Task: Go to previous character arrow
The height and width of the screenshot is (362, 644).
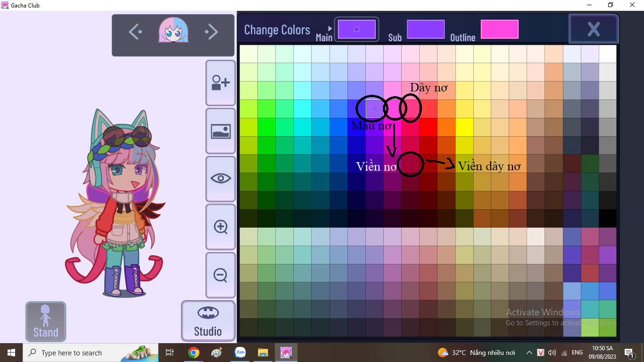Action: tap(135, 32)
